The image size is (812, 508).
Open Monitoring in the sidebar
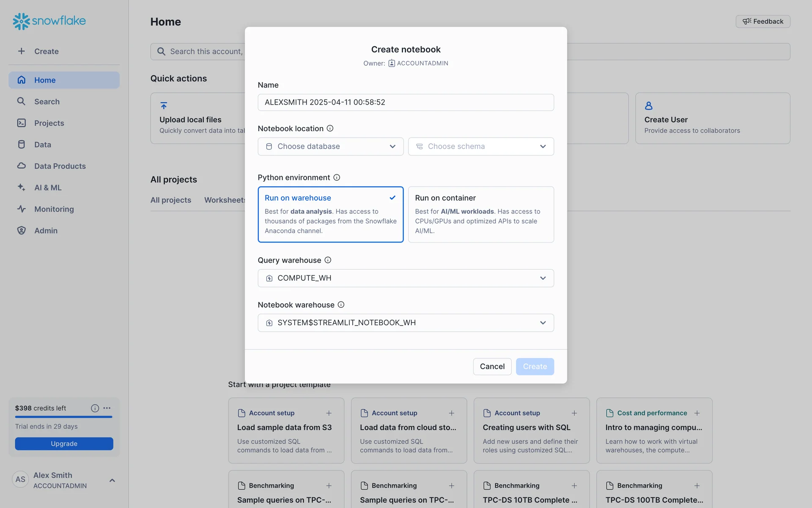pos(54,209)
